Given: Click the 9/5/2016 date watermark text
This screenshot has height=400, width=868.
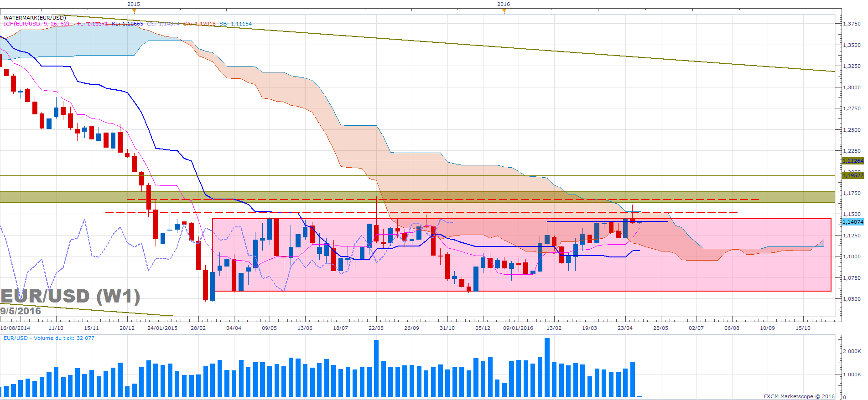Looking at the screenshot, I should tap(21, 311).
